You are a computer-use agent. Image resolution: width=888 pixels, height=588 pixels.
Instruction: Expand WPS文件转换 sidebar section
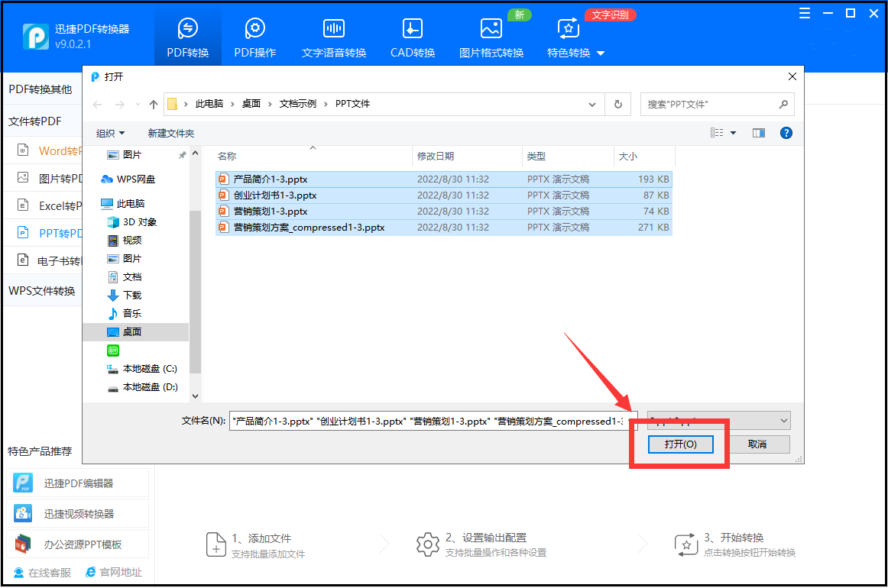click(41, 291)
